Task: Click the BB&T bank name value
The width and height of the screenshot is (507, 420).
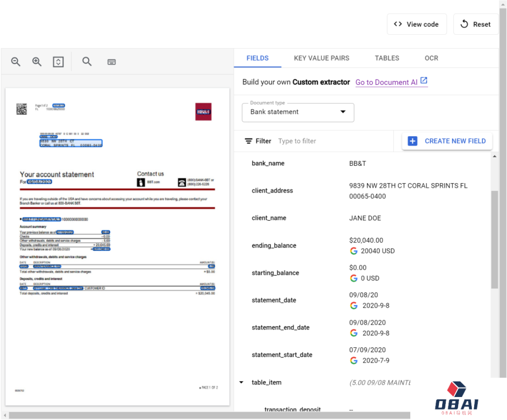Action: pos(358,163)
